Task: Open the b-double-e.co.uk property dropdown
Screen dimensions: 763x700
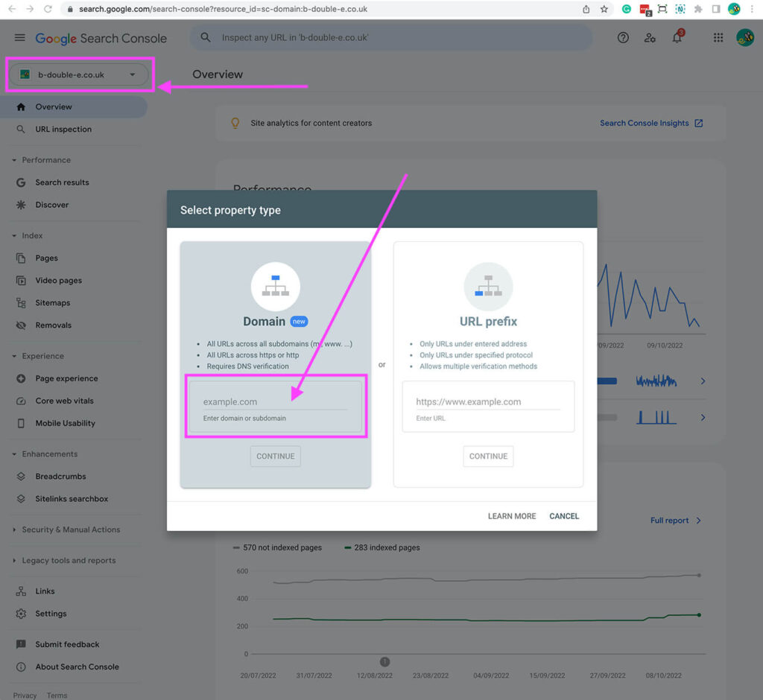Action: 79,74
